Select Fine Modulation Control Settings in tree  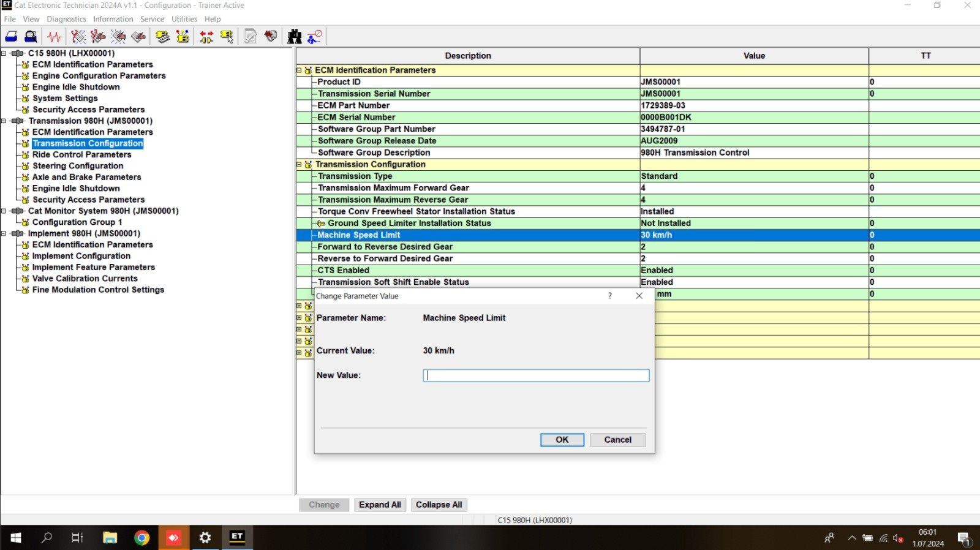point(98,290)
